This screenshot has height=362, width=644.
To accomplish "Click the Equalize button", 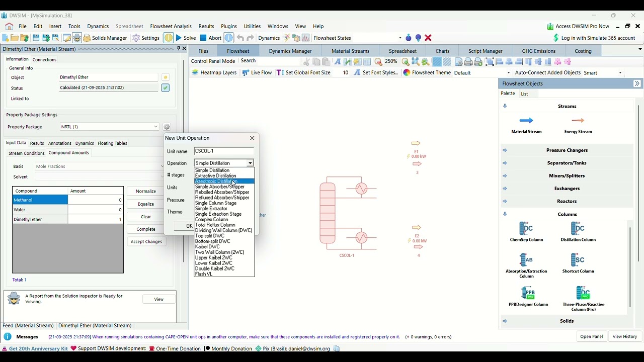I will 146,204.
